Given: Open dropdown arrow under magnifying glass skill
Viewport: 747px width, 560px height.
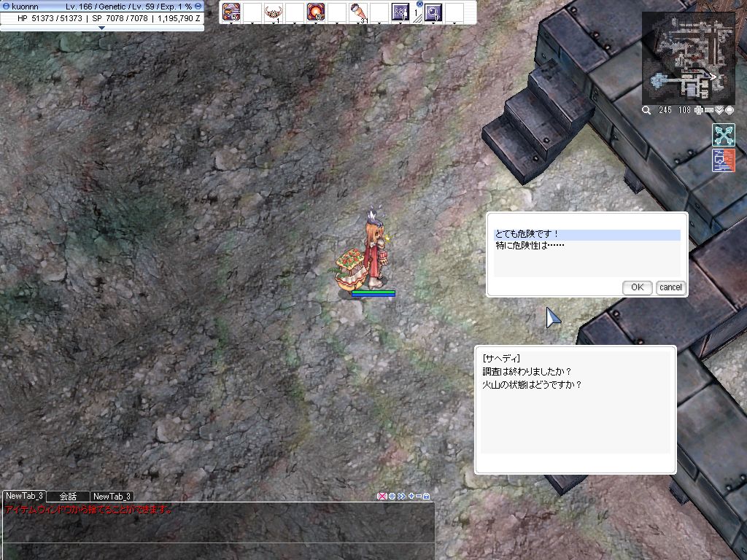Looking at the screenshot, I should tap(433, 23).
